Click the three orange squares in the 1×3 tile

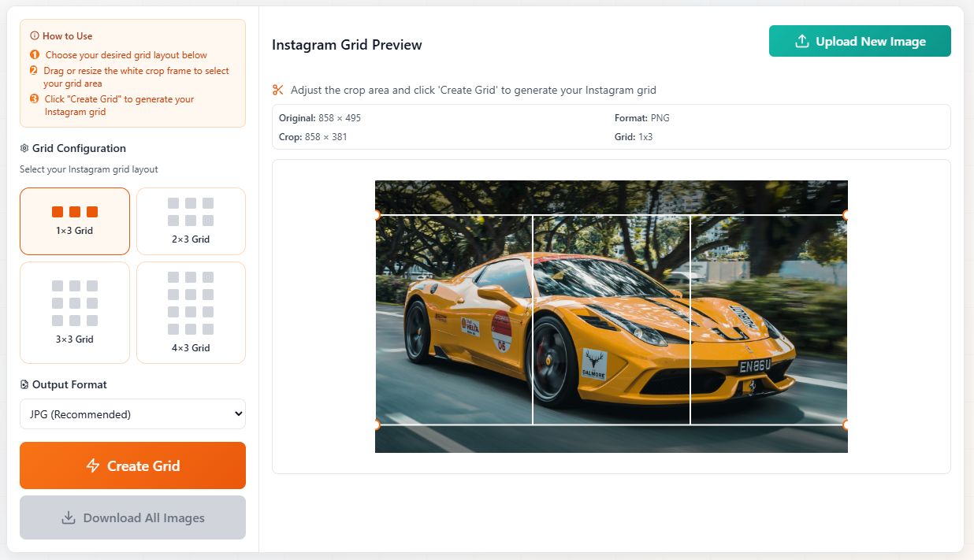pyautogui.click(x=74, y=211)
